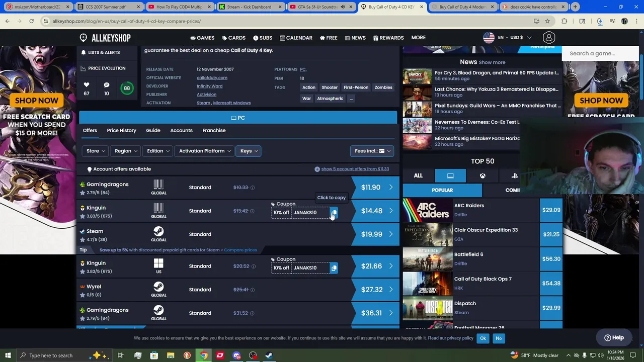Open the Fees incl. dropdown

[x=372, y=151]
